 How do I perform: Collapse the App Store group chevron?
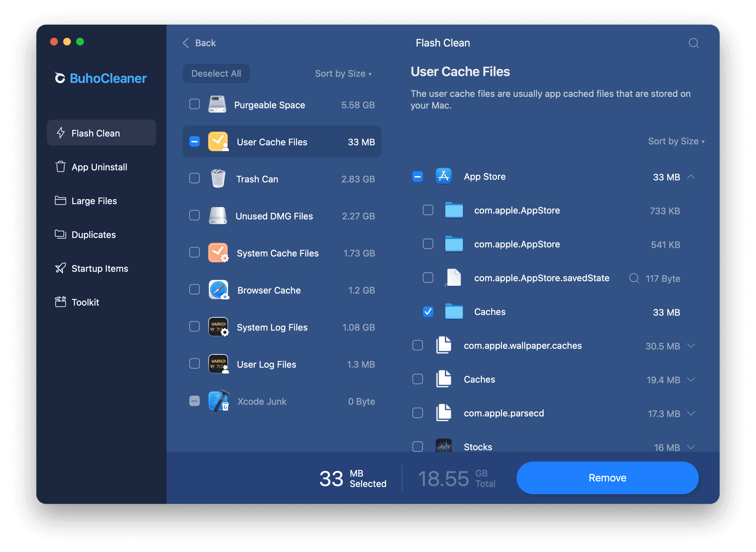691,177
